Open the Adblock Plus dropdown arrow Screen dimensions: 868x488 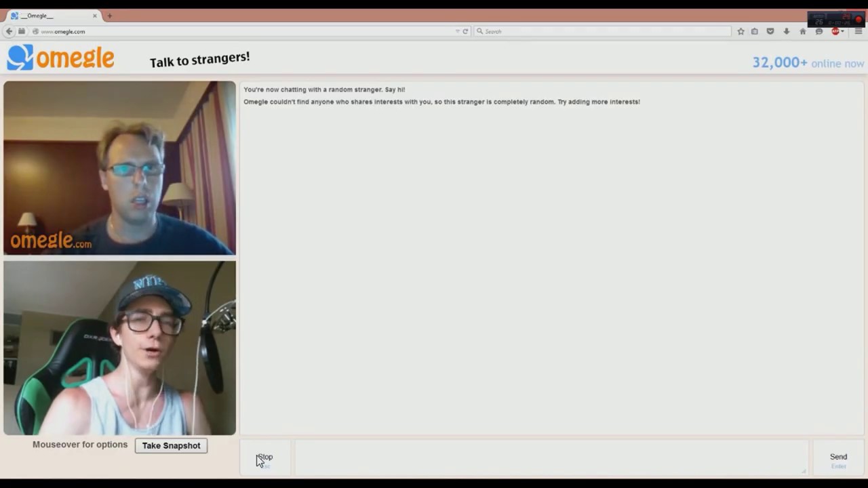coord(843,31)
